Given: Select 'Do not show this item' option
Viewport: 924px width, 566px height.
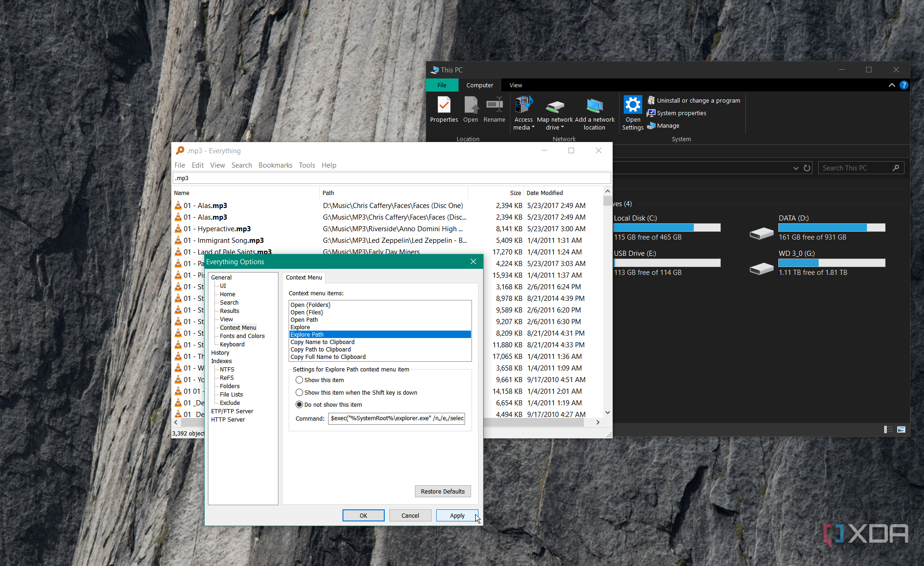Looking at the screenshot, I should point(299,405).
